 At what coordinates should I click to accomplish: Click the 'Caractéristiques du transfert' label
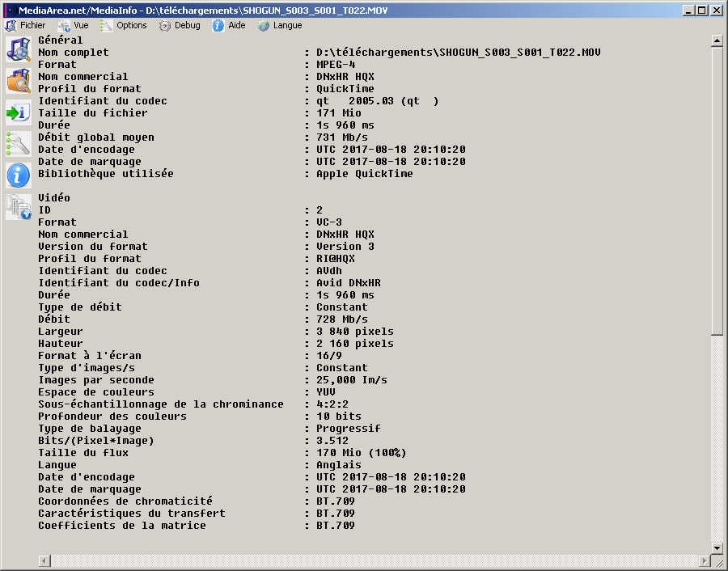131,514
